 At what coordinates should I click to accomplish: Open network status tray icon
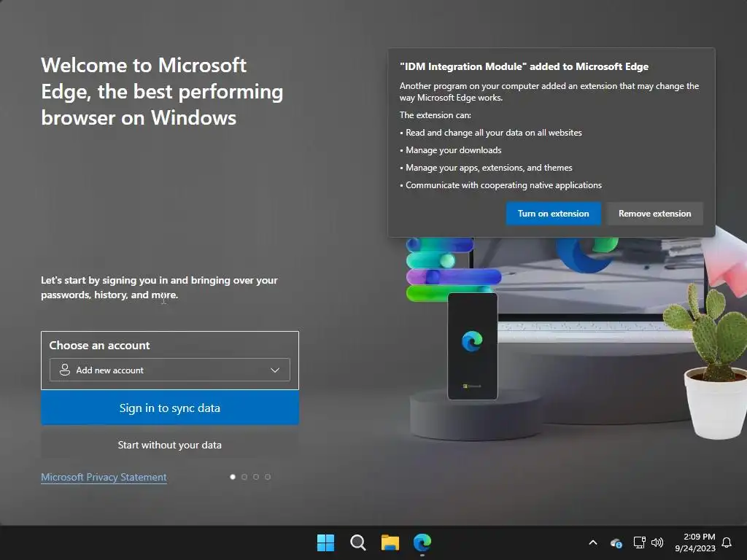coord(639,542)
